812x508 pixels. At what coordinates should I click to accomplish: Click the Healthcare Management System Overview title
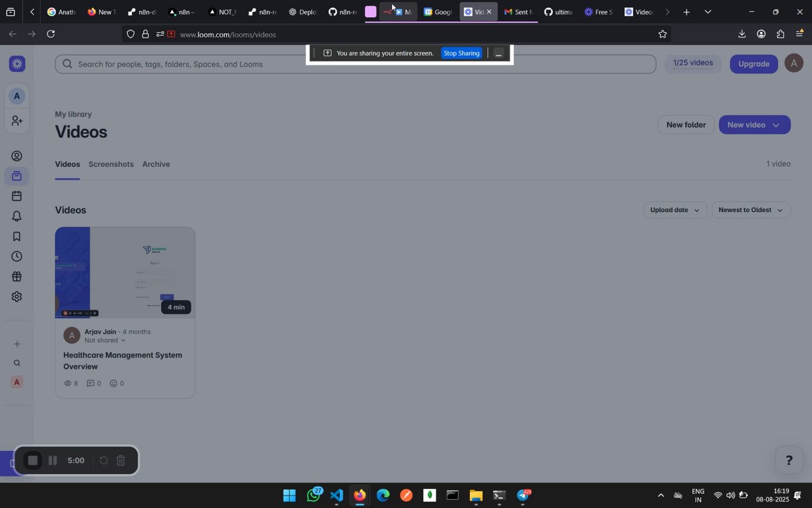click(x=122, y=361)
